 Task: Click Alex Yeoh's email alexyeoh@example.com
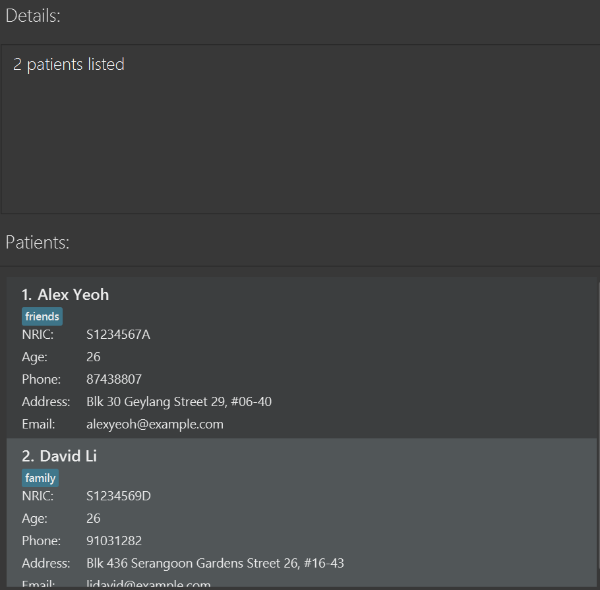[x=155, y=424]
